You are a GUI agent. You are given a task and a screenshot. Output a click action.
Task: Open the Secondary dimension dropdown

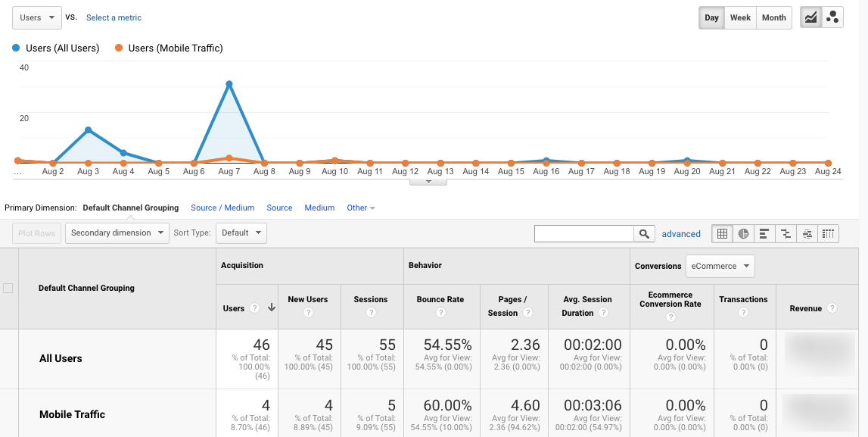117,233
